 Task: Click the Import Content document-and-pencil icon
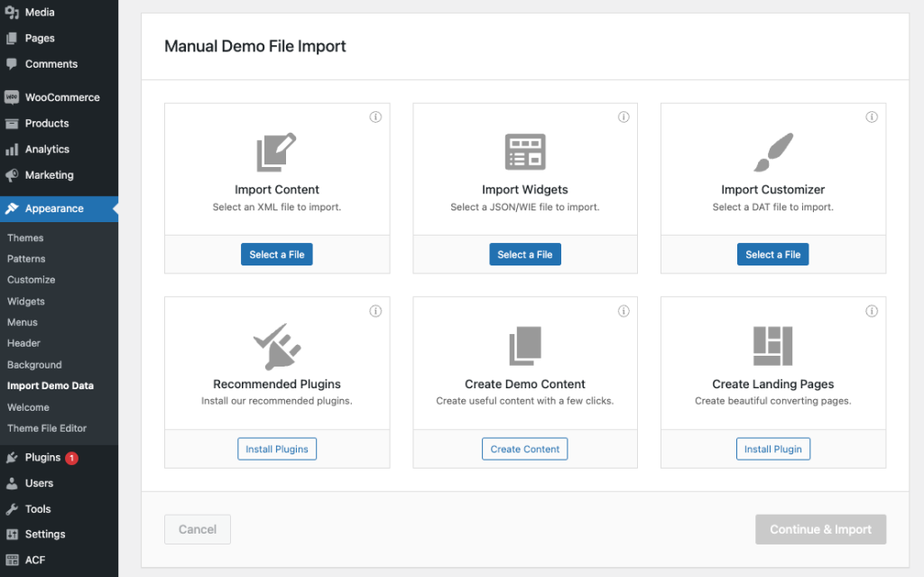point(276,151)
